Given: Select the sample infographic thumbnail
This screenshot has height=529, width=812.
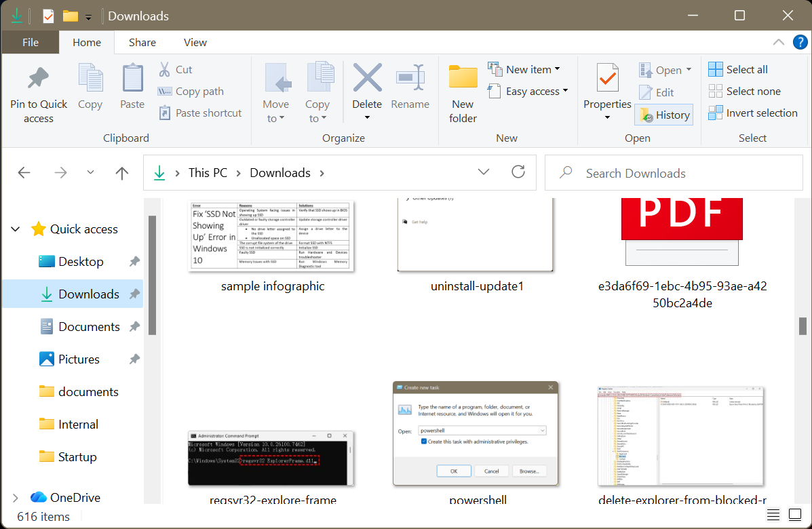Looking at the screenshot, I should point(271,236).
